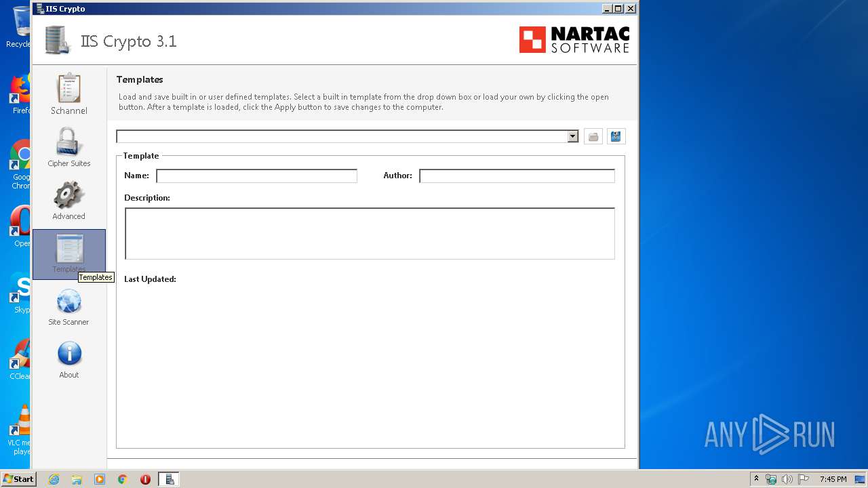Launch Chrome from the taskbar
The width and height of the screenshot is (868, 488).
(123, 479)
